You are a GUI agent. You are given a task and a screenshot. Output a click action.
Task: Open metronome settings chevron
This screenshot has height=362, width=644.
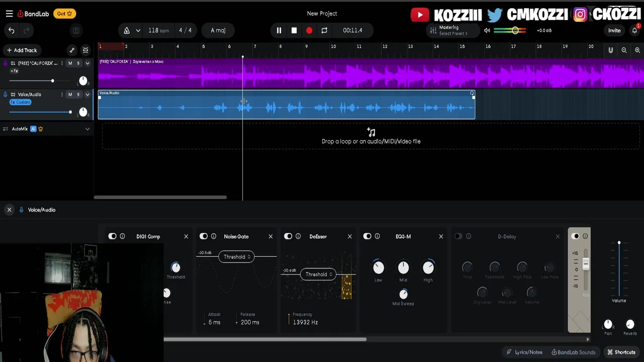point(138,31)
